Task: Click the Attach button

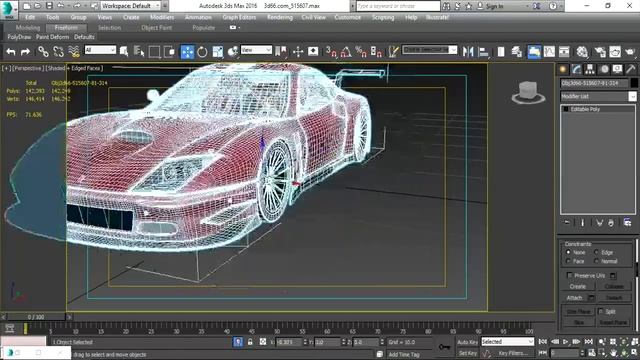Action: tap(574, 298)
